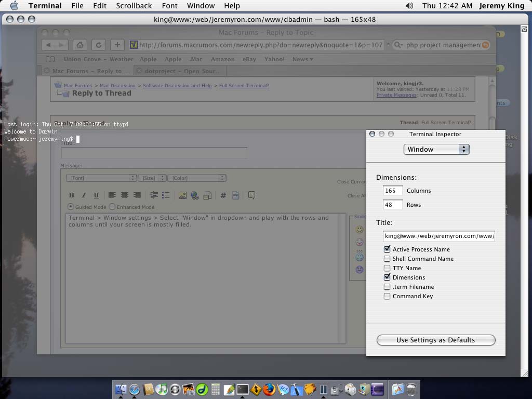Viewport: 532px width, 399px height.
Task: Click Bold button in forum editor
Action: (x=71, y=195)
